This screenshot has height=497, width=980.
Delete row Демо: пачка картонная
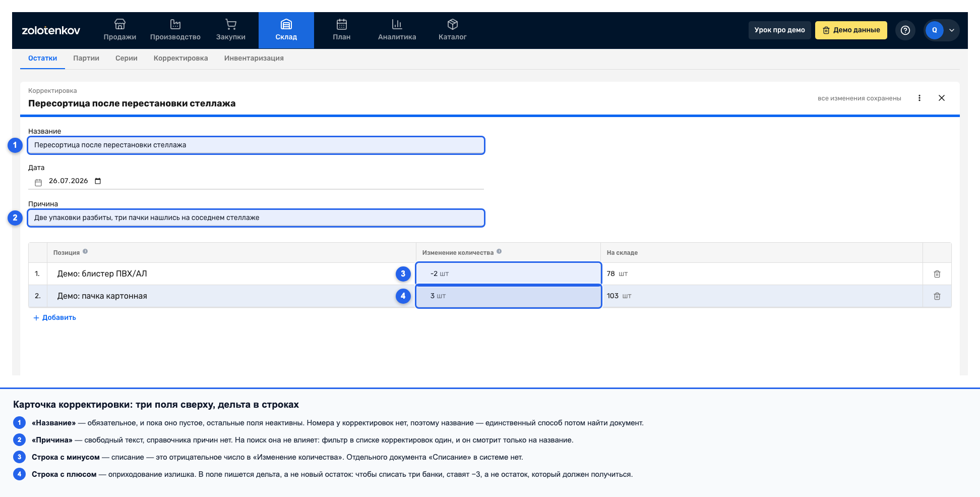[x=937, y=296]
